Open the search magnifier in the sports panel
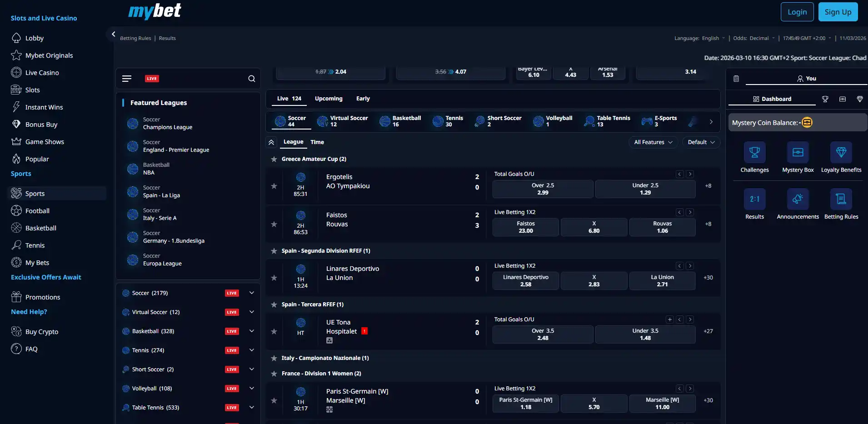Screen dimensions: 868x424 coord(251,79)
